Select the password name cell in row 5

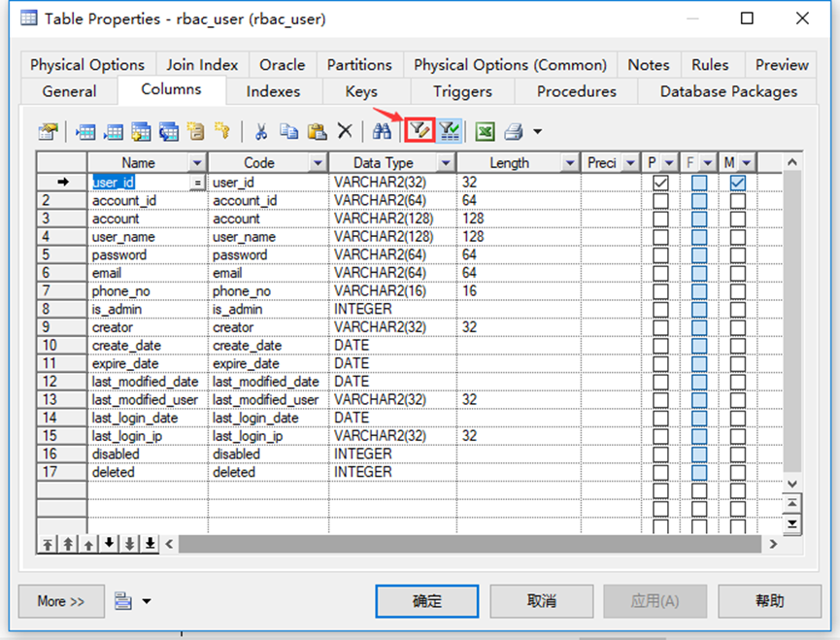pos(119,255)
